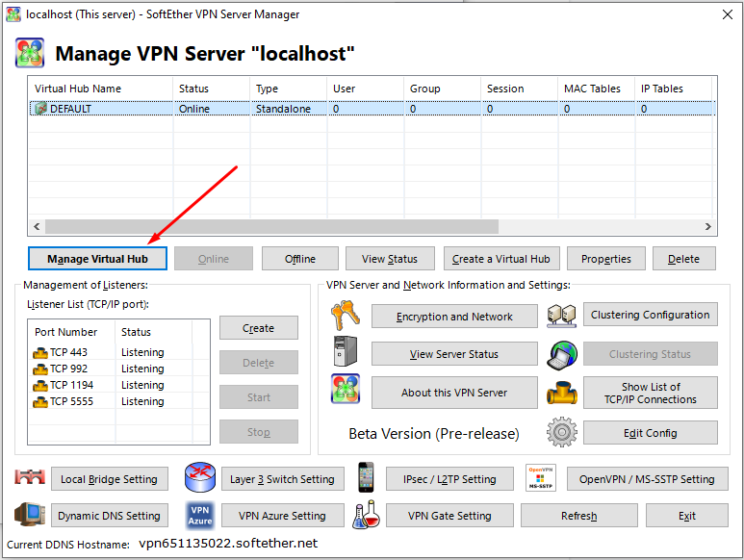Open the hub Properties
The height and width of the screenshot is (560, 744).
tap(606, 259)
